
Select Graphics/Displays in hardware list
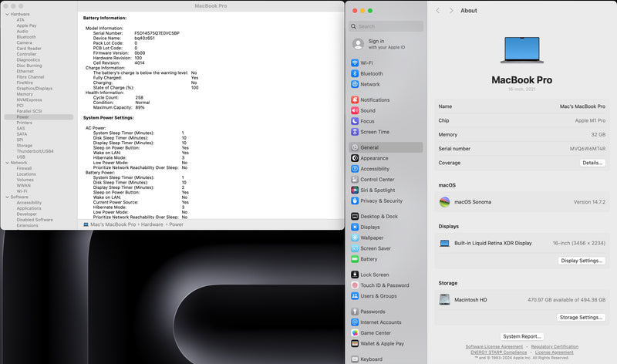click(x=35, y=88)
